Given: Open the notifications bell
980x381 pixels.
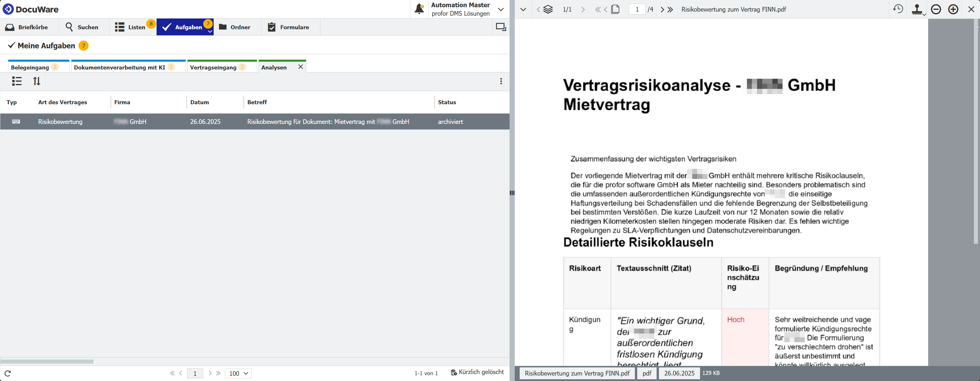Looking at the screenshot, I should tap(419, 9).
